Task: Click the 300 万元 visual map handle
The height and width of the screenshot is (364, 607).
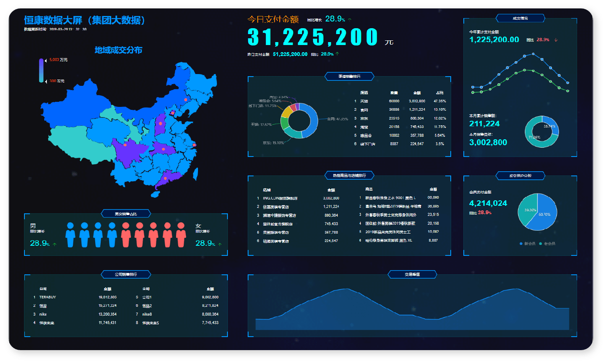Action: (46, 81)
